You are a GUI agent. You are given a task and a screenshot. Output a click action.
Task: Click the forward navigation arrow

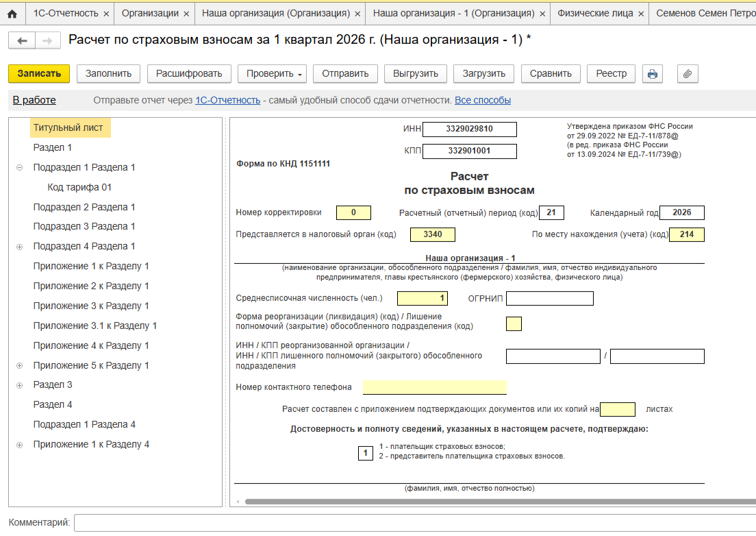click(47, 41)
